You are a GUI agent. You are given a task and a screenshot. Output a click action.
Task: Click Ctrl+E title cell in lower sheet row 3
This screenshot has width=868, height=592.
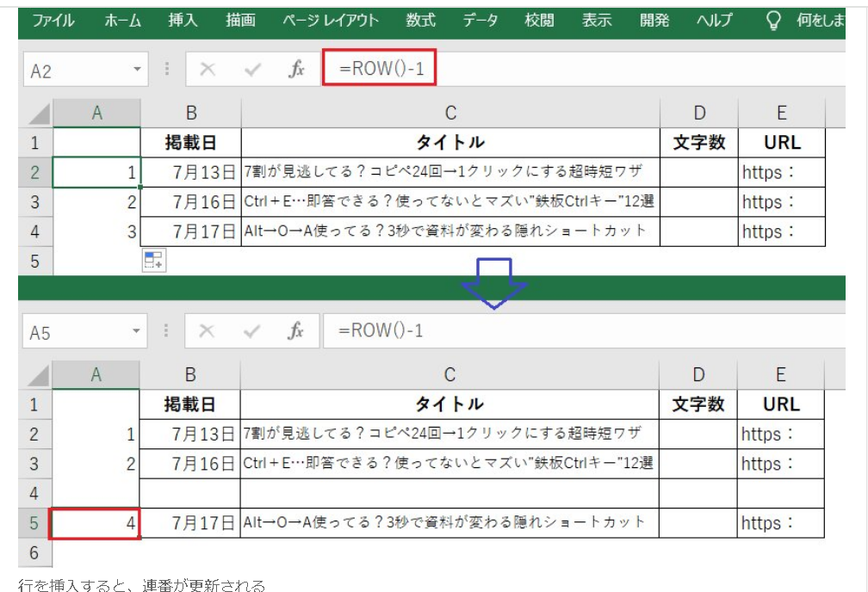(x=449, y=464)
